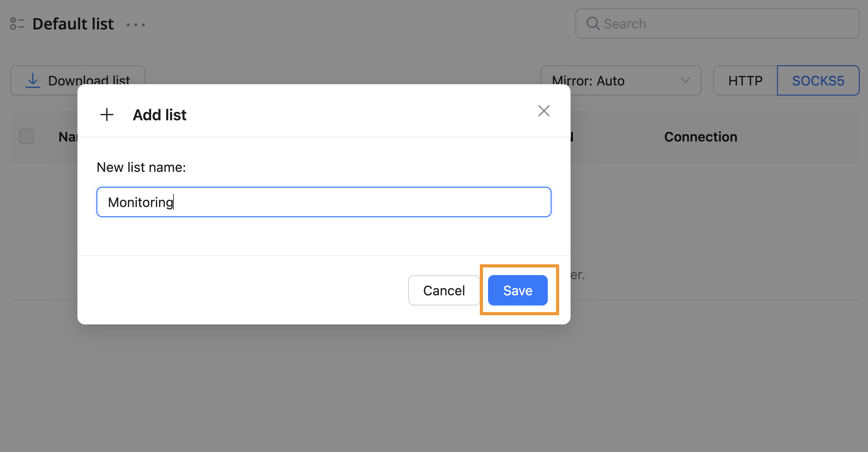Cancel the Add list dialog

click(x=443, y=291)
